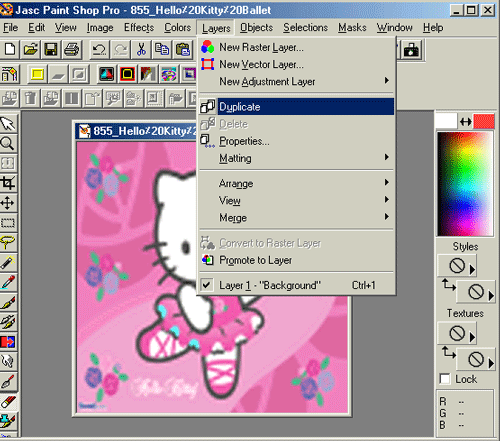Click the yellow square toolbar icon
The image size is (500, 441).
pyautogui.click(x=37, y=74)
